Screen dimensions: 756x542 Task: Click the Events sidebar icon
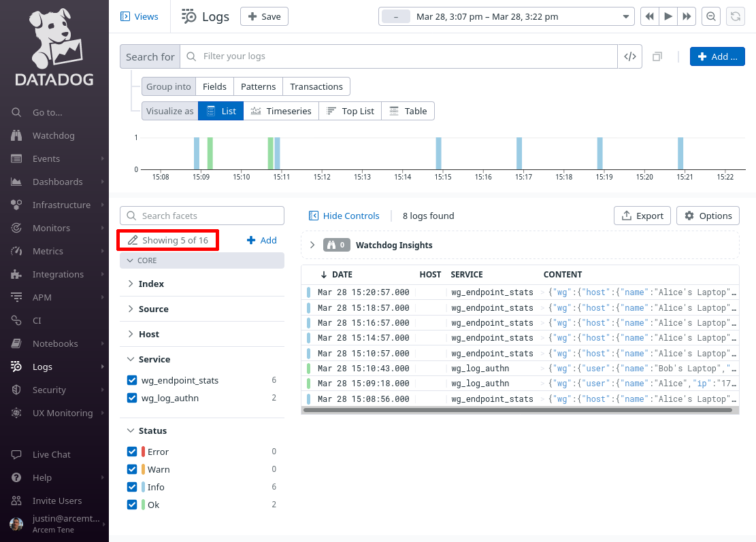16,158
